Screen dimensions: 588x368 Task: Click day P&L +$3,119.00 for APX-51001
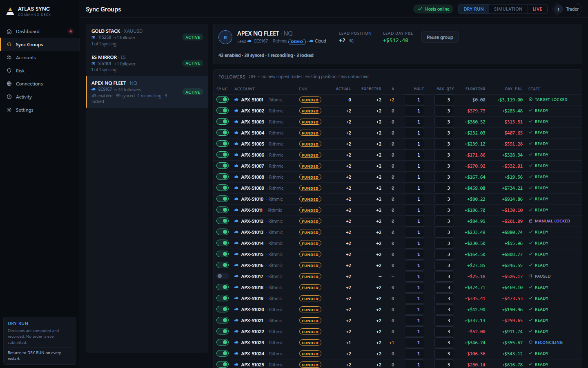510,100
